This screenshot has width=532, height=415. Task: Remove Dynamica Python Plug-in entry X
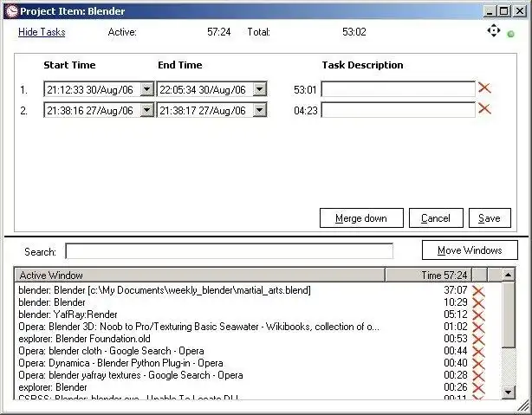pyautogui.click(x=478, y=364)
